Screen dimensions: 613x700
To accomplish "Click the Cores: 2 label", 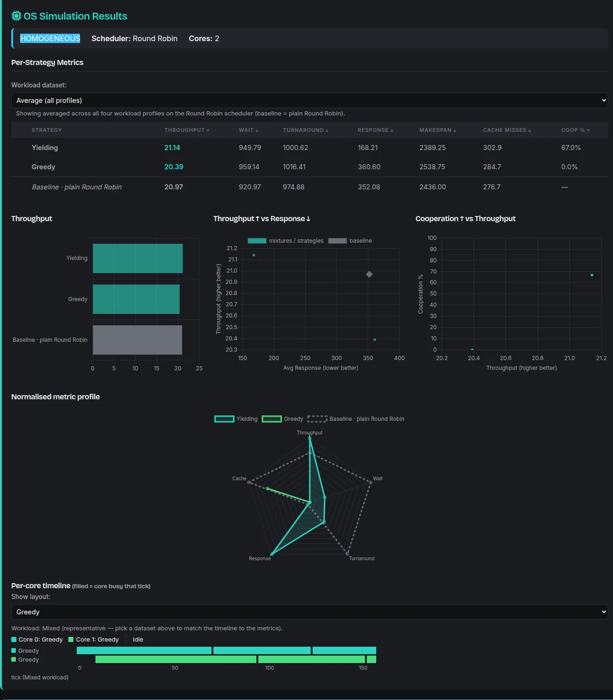I will (204, 38).
